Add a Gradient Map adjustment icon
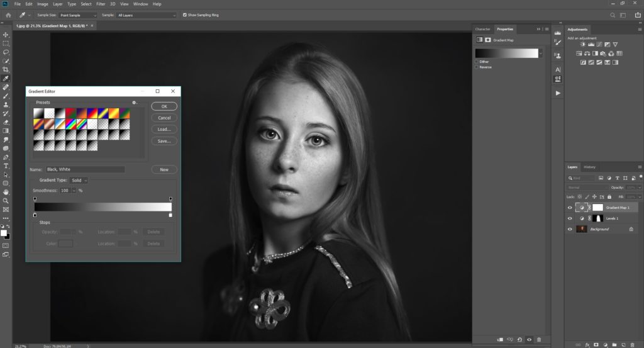This screenshot has width=644, height=348. point(615,62)
